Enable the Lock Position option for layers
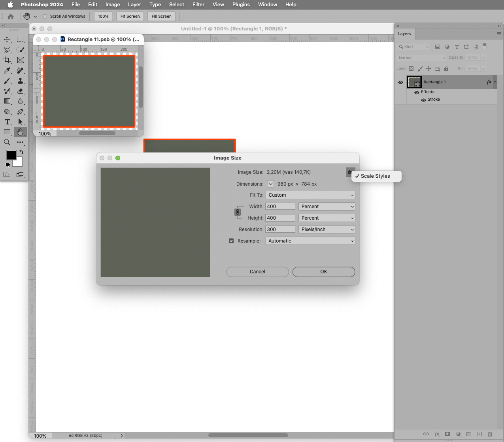This screenshot has height=442, width=504. (428, 68)
